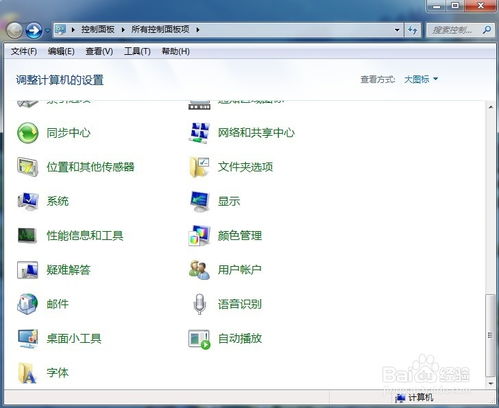Open the 查看(V) menu
Viewport: 499px width, 408px height.
pos(99,51)
